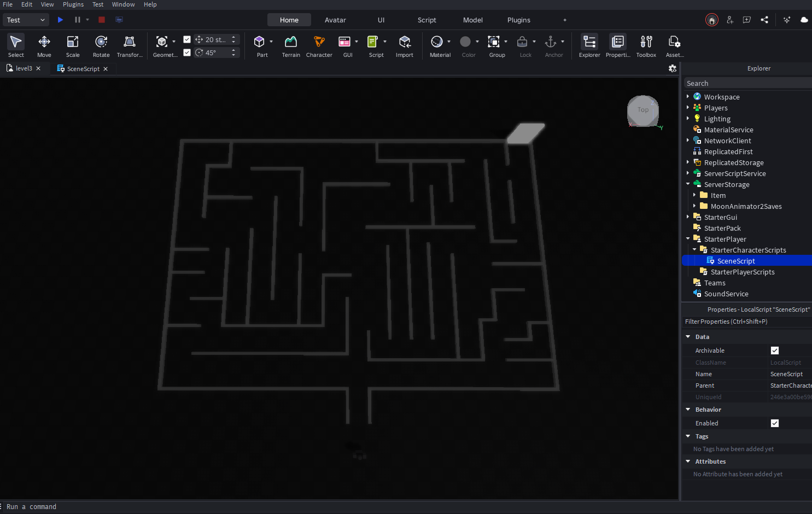Viewport: 812px width, 514px height.
Task: Click the Explorer search field
Action: 746,83
